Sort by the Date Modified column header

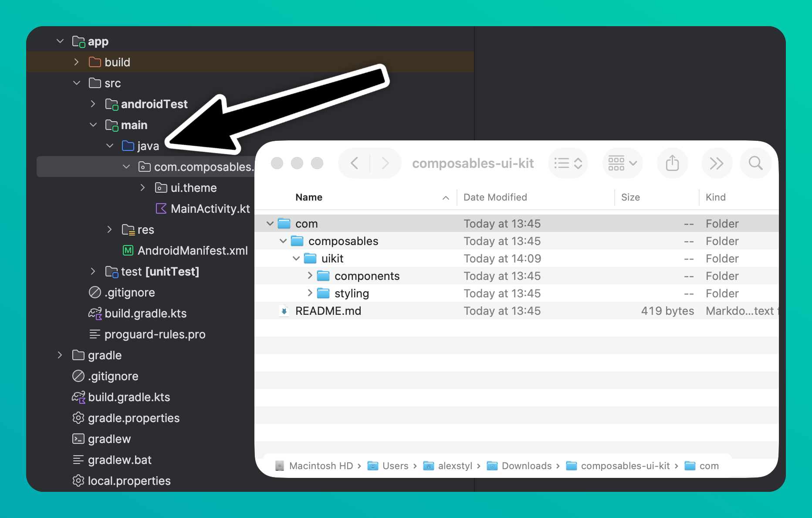coord(495,198)
